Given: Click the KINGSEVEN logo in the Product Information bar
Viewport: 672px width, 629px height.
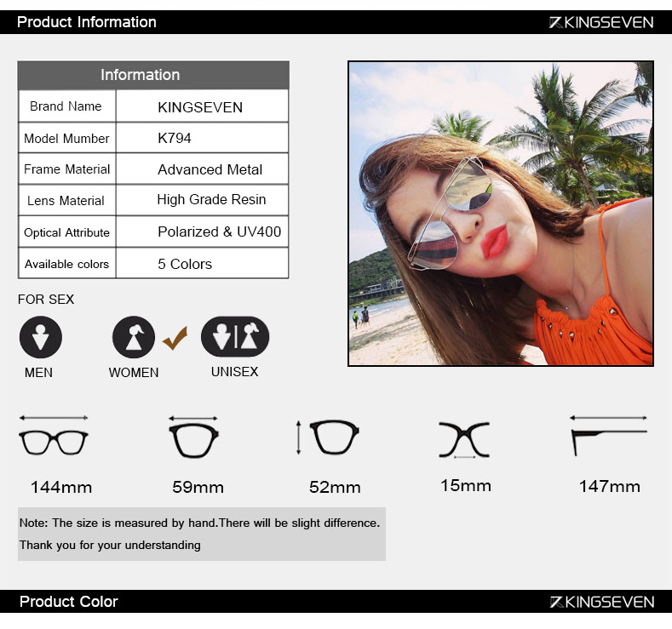Looking at the screenshot, I should [x=601, y=22].
